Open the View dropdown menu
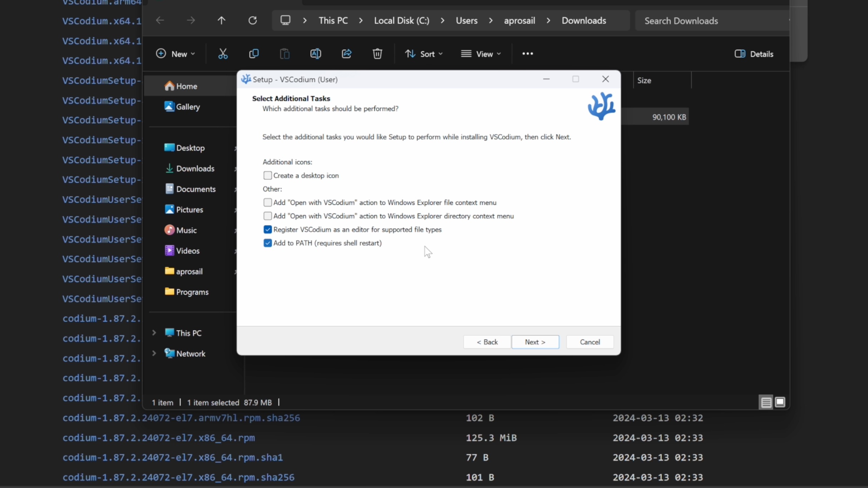Viewport: 868px width, 488px height. 481,54
